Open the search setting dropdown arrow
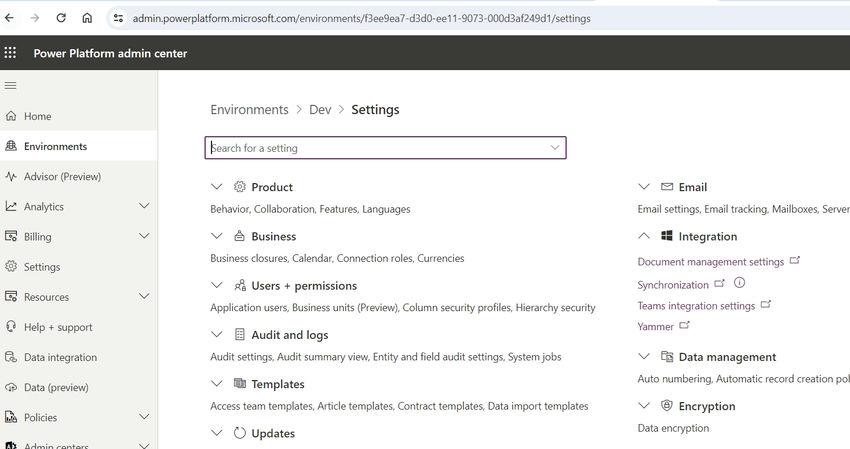Viewport: 850px width, 449px height. point(555,147)
